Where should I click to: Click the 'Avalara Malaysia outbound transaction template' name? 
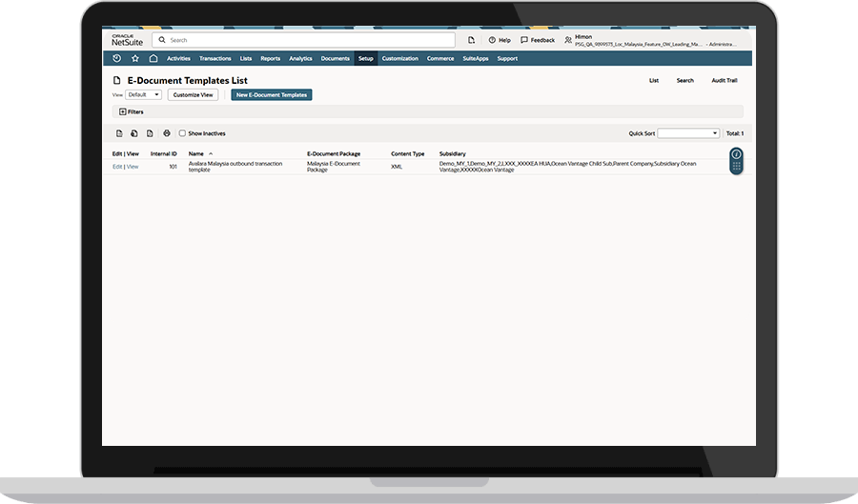(235, 167)
